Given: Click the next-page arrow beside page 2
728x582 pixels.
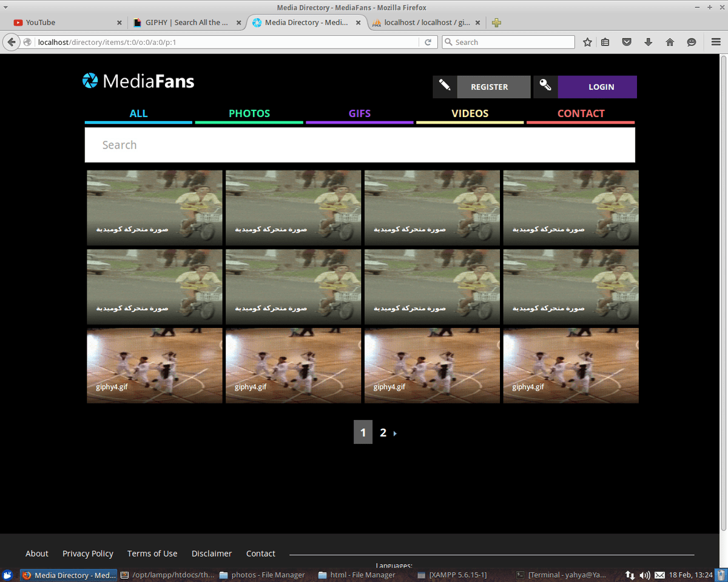Looking at the screenshot, I should click(396, 433).
